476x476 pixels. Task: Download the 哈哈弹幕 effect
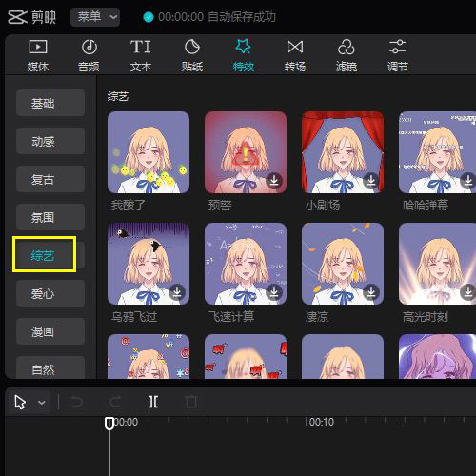point(468,181)
